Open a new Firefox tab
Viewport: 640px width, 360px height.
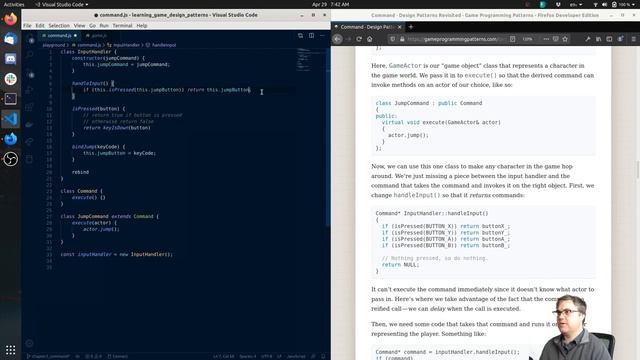(x=411, y=27)
